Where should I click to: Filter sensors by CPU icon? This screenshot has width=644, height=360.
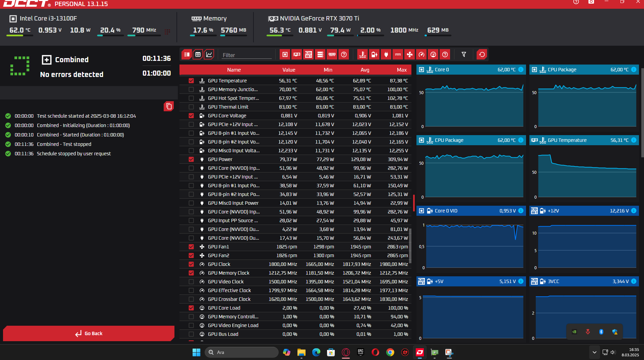[285, 54]
